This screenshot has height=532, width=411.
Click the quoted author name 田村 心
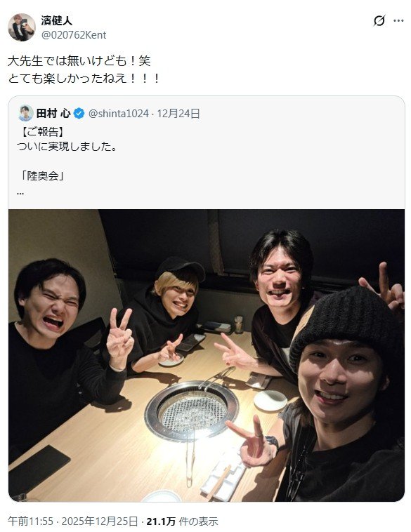pyautogui.click(x=53, y=113)
